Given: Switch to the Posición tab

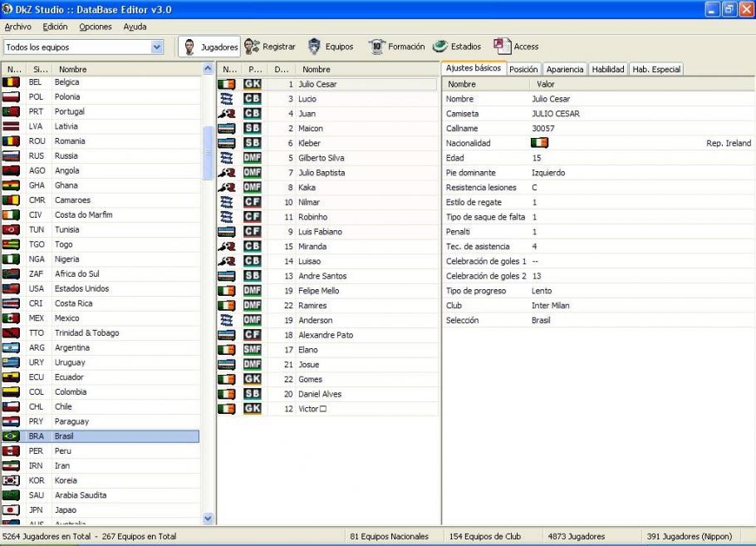Looking at the screenshot, I should point(523,70).
